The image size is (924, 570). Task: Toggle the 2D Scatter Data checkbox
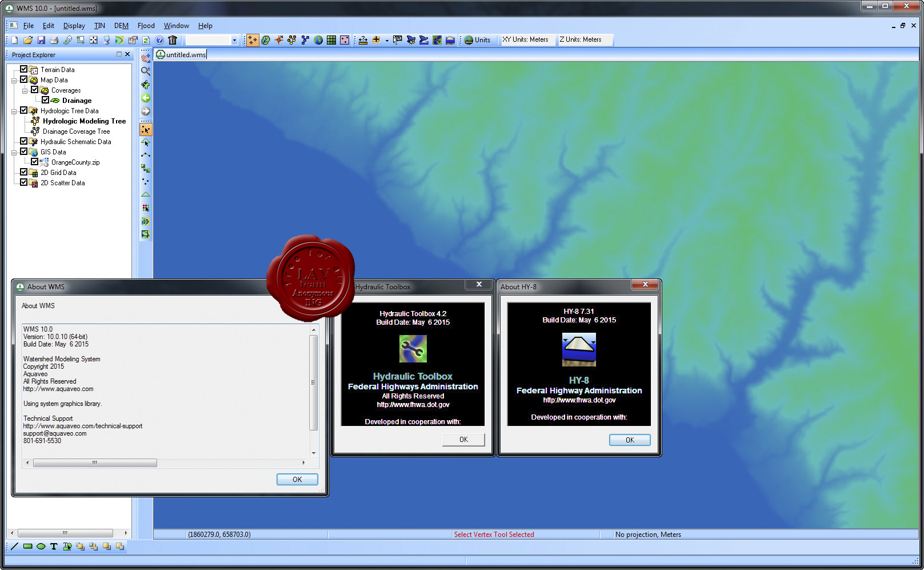tap(23, 182)
